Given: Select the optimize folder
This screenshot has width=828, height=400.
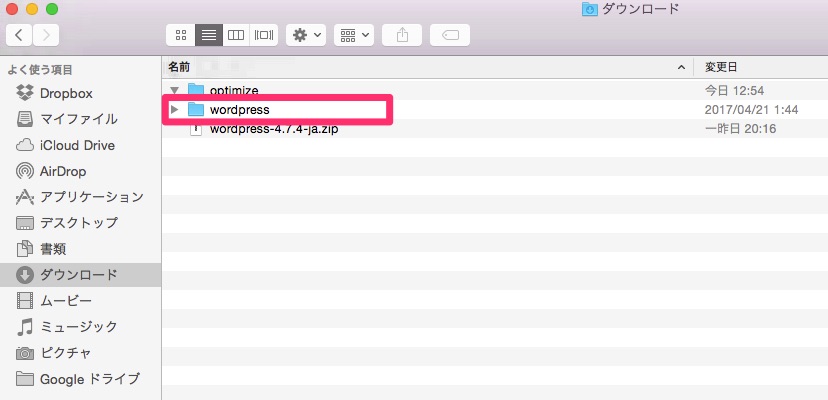Looking at the screenshot, I should tap(233, 90).
